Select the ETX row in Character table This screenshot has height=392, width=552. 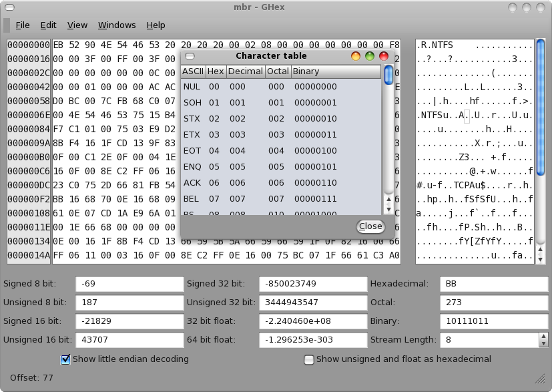coord(281,134)
